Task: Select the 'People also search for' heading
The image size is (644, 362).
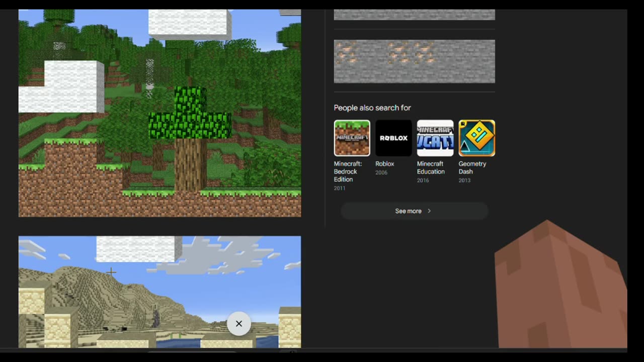Action: click(372, 108)
